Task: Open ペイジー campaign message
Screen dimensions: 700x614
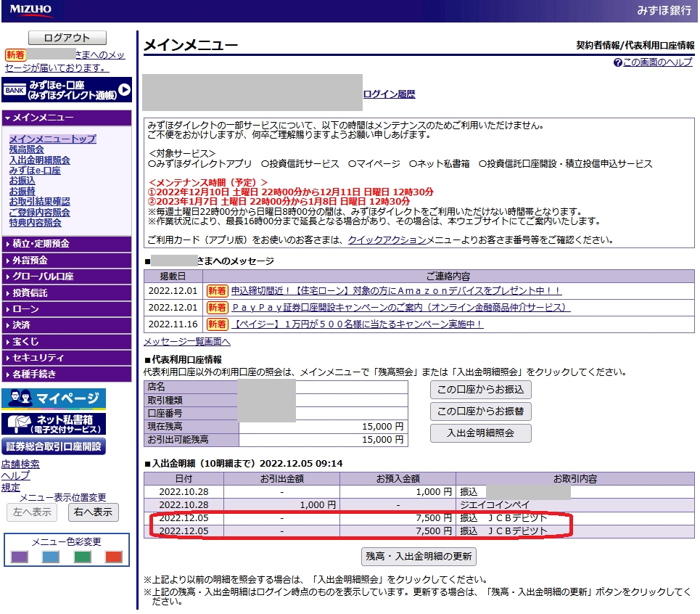Action: pyautogui.click(x=357, y=324)
